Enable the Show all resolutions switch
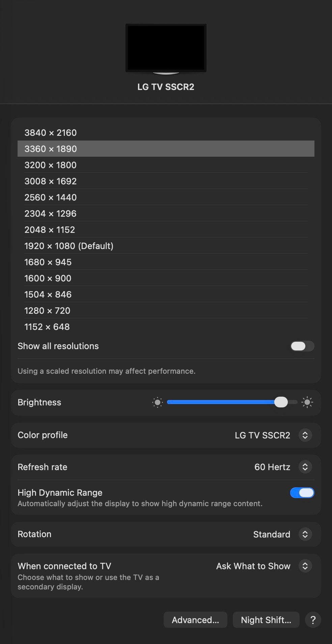Screen dimensions: 332x644 click(302, 346)
